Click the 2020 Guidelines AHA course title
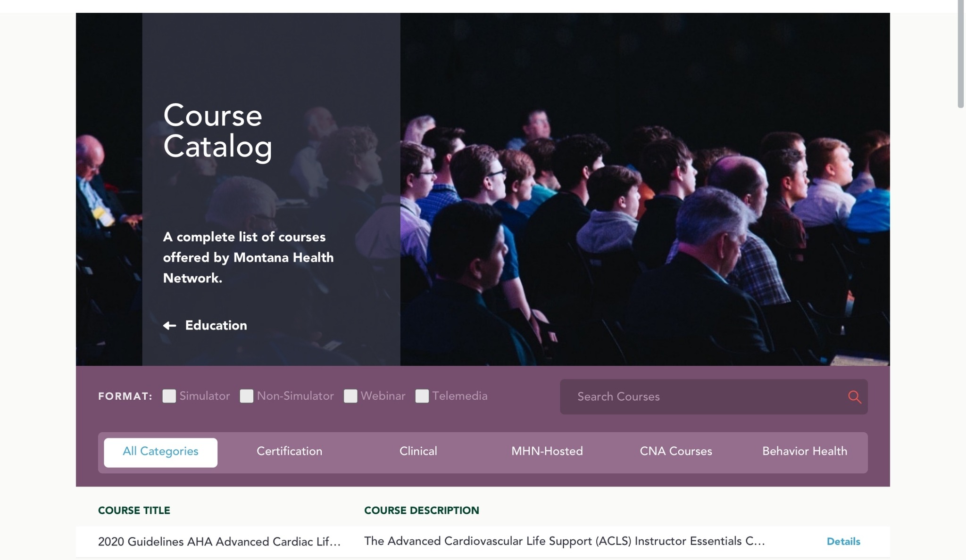The height and width of the screenshot is (560, 966). [x=219, y=542]
